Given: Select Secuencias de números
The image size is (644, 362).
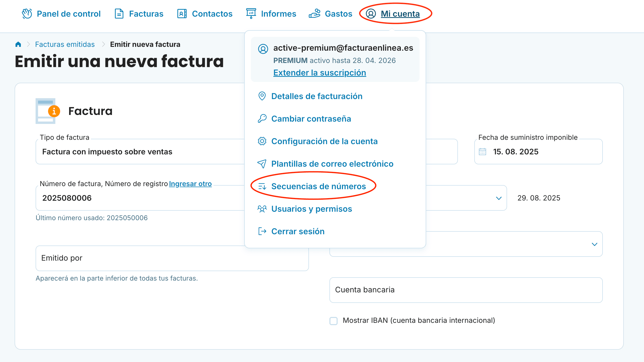Looking at the screenshot, I should tap(318, 186).
